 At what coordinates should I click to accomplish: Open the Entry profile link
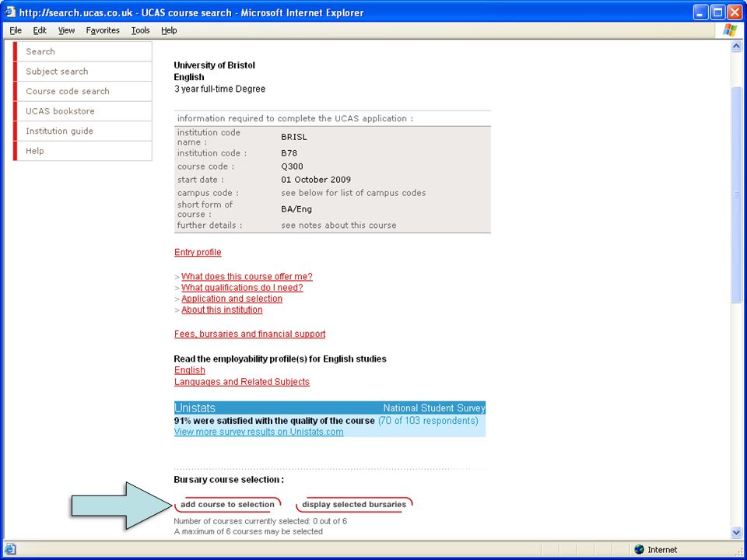(x=198, y=252)
